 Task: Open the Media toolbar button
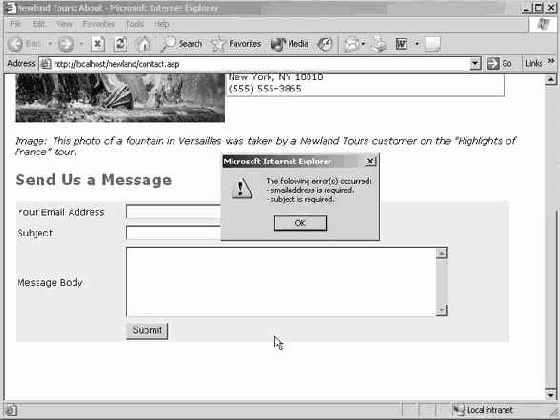289,44
